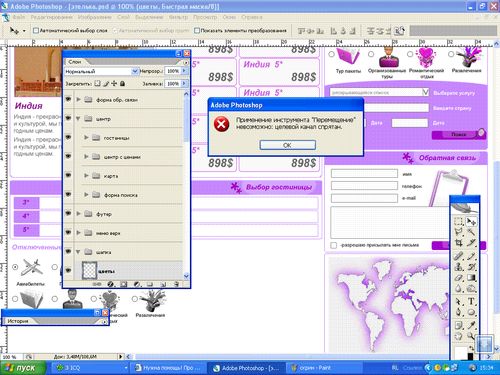Open the opacity 'Непрозр.' slider arrow

184,71
